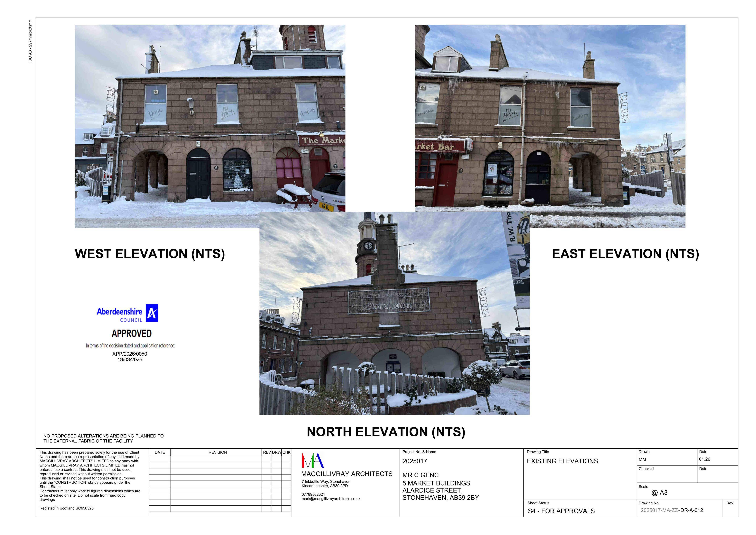Click the 'Rev.' label
Screen dimensions: 756x535
point(730,503)
